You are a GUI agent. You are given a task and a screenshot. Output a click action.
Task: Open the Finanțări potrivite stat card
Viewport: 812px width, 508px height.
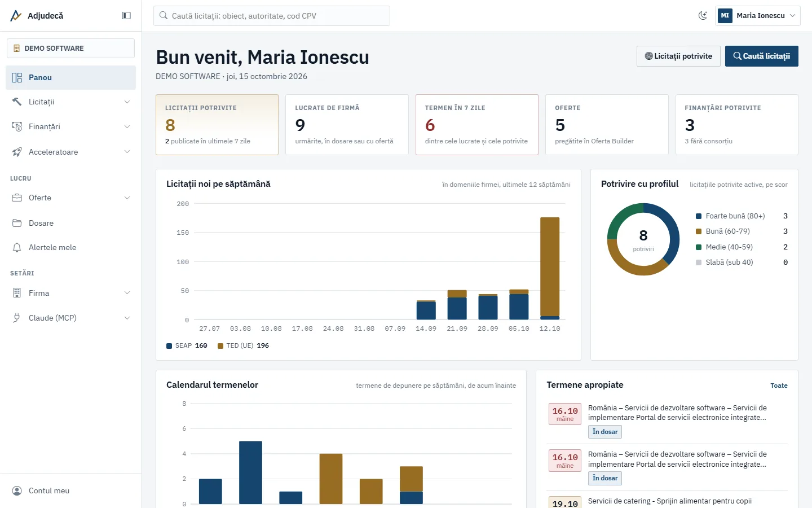736,125
